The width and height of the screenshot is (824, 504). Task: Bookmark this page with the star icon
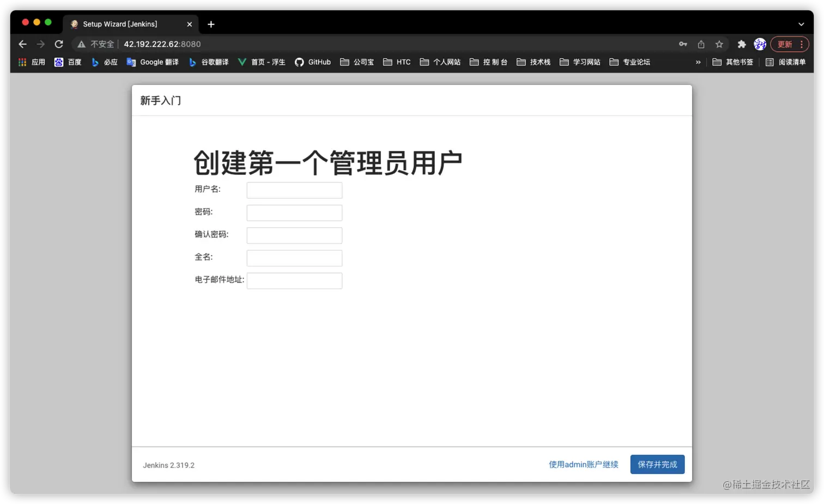(x=719, y=44)
